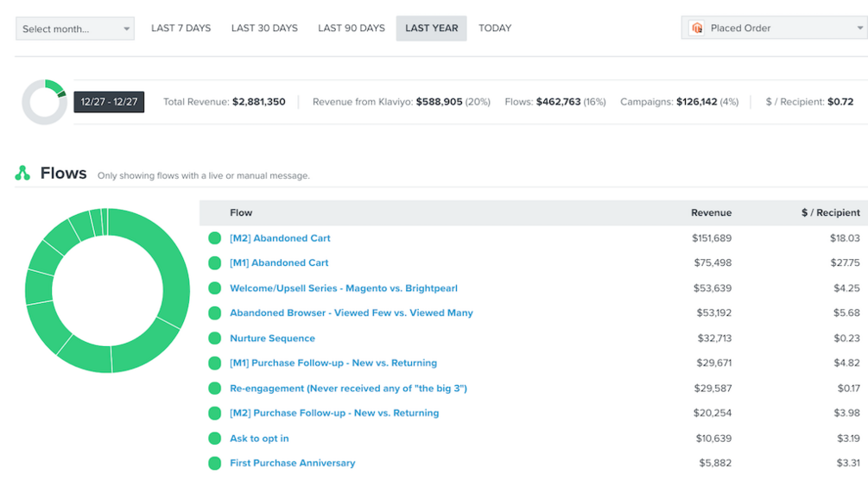Image resolution: width=868 pixels, height=480 pixels.
Task: Click the 12/27 - 12/27 date label
Action: [x=109, y=102]
